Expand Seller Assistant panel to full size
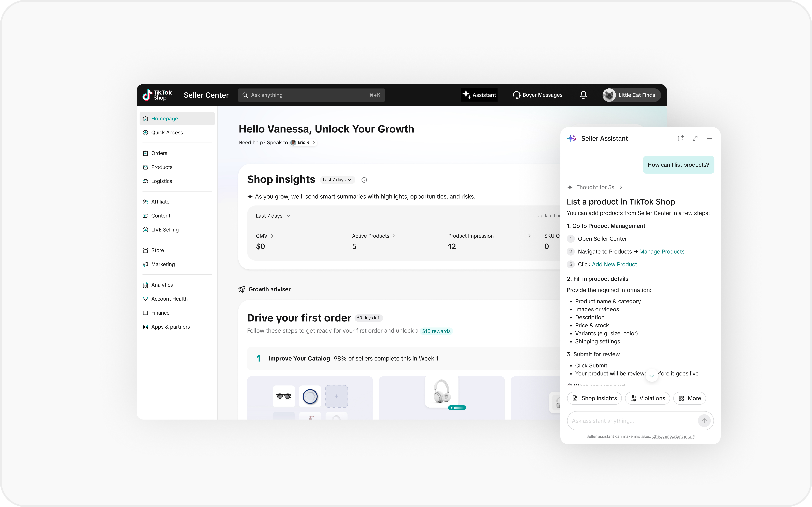Viewport: 812px width, 507px height. pyautogui.click(x=695, y=138)
